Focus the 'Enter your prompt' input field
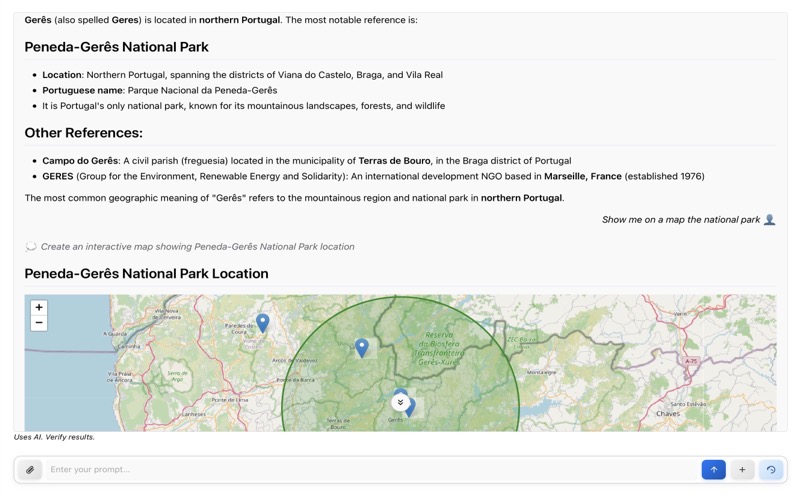This screenshot has height=500, width=800. (x=370, y=470)
